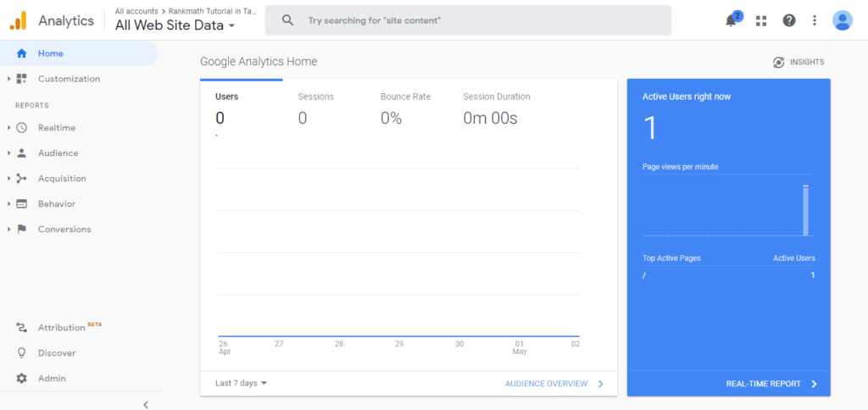Click the Home house icon
The image size is (868, 410).
point(21,53)
